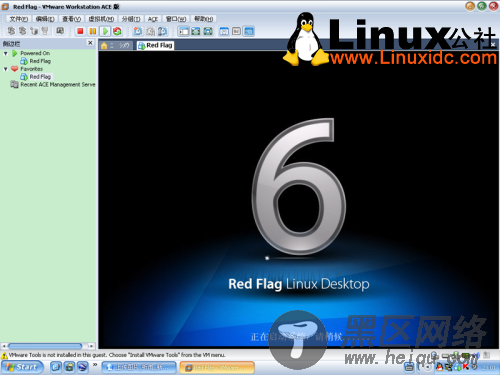
Task: Click the Windows Start button
Action: pos(22,367)
